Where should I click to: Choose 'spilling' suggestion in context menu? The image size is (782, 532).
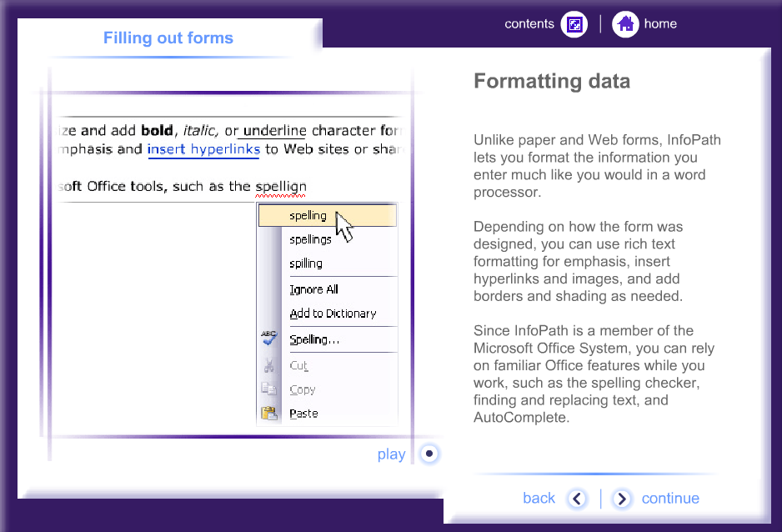click(328, 263)
